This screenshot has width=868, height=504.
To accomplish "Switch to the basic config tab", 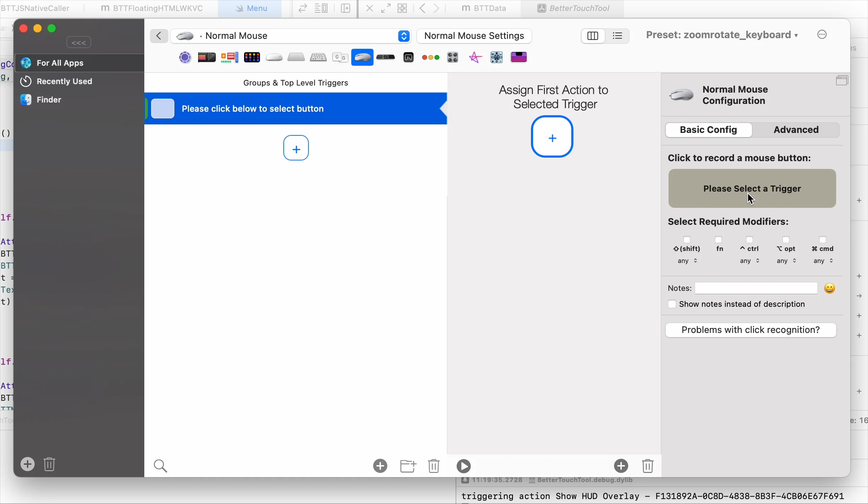I will [709, 130].
